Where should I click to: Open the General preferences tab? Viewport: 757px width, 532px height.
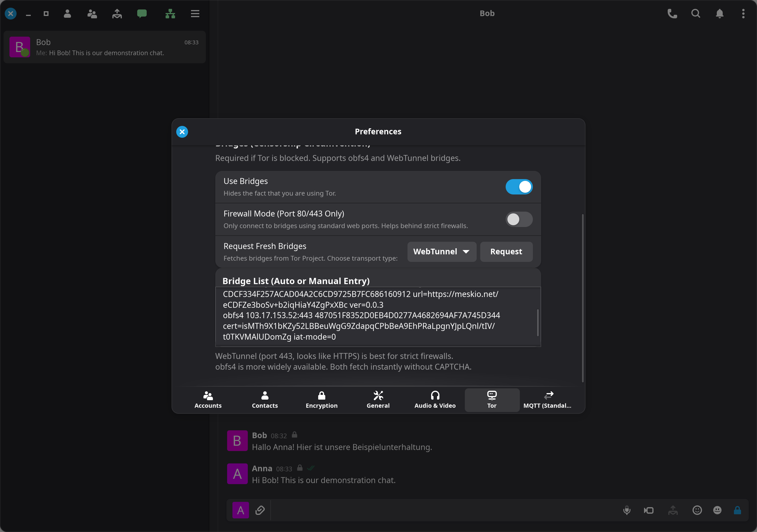click(x=378, y=400)
